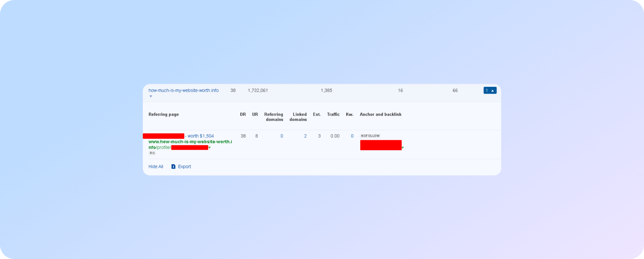Click the NOFOLLOW tag
The width and height of the screenshot is (644, 259).
(370, 136)
